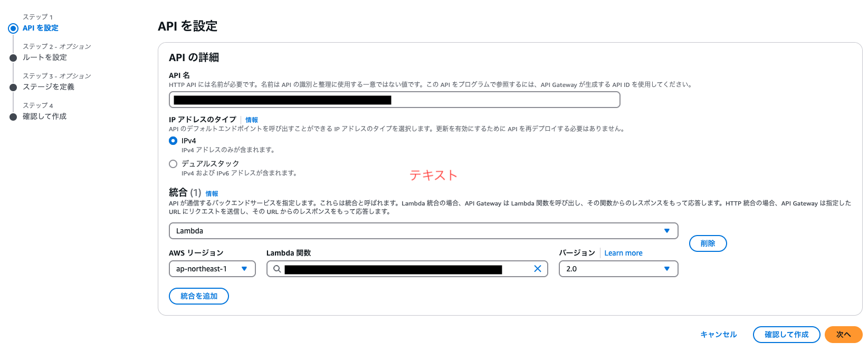The height and width of the screenshot is (352, 868).
Task: Go to step 3 ステージを定義
Action: tap(49, 87)
